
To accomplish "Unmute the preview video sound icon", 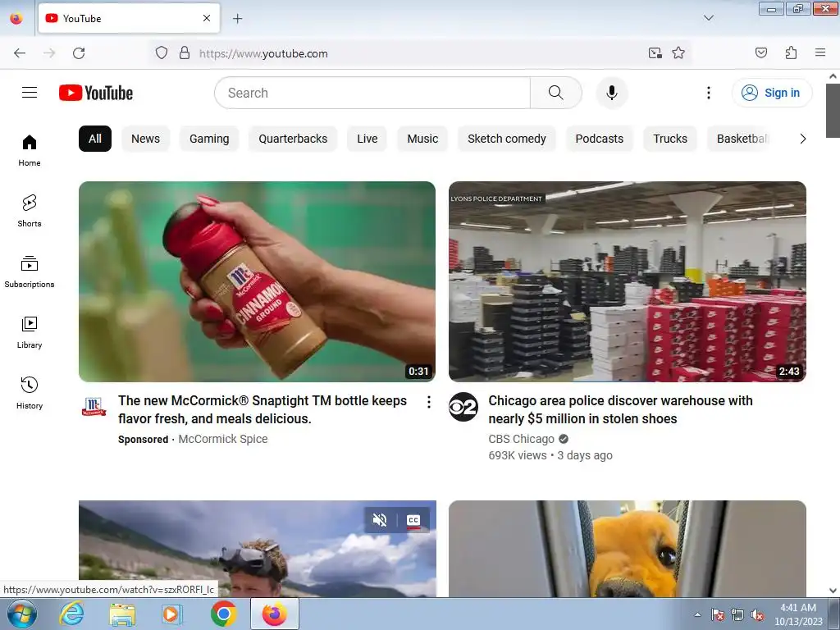I will pyautogui.click(x=380, y=520).
